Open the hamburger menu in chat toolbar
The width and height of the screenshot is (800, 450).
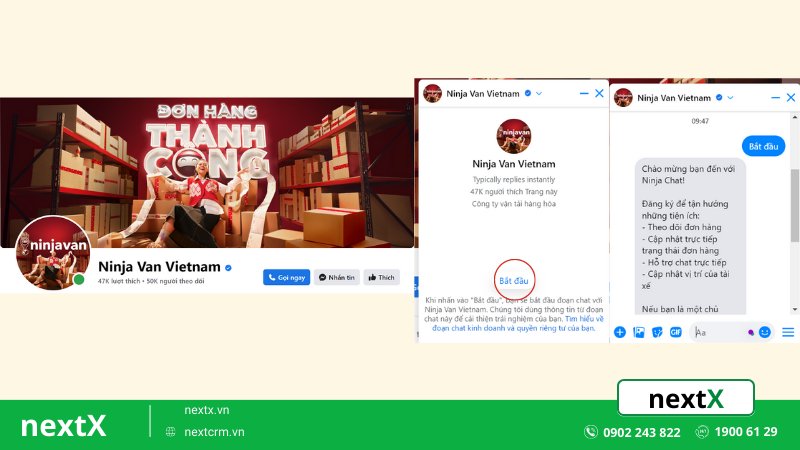(x=788, y=332)
